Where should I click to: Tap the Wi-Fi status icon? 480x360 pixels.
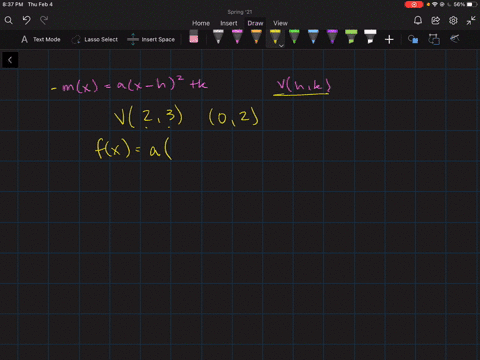pyautogui.click(x=435, y=4)
